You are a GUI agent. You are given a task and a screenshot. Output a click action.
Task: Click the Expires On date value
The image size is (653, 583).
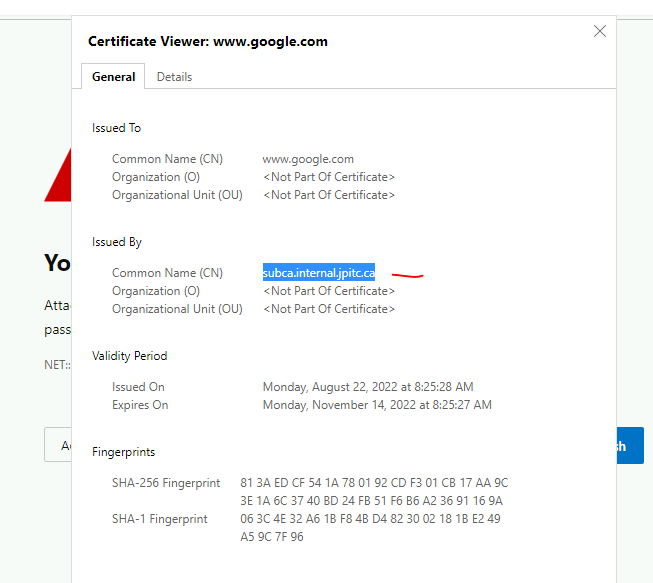click(376, 405)
